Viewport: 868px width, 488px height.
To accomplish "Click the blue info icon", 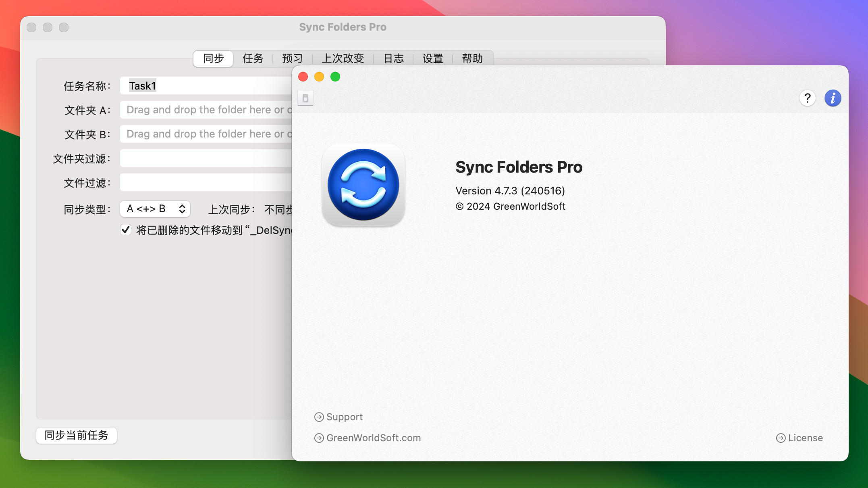I will click(x=833, y=98).
